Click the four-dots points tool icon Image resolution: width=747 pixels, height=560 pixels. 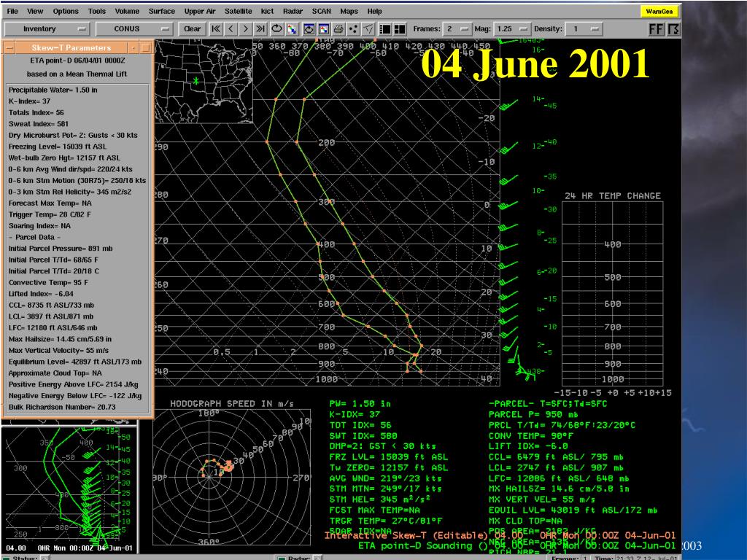coord(354,29)
